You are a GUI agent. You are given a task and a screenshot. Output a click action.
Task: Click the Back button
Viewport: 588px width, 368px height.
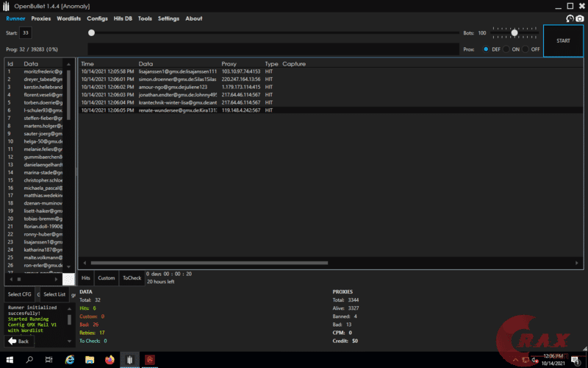pyautogui.click(x=18, y=341)
